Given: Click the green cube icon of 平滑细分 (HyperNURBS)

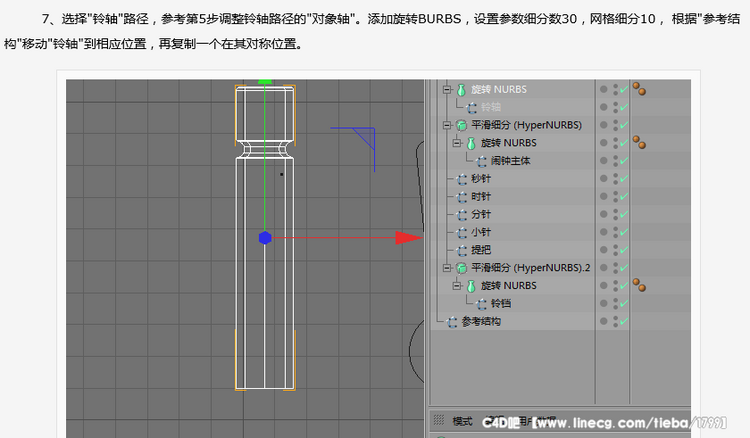Looking at the screenshot, I should click(x=461, y=125).
